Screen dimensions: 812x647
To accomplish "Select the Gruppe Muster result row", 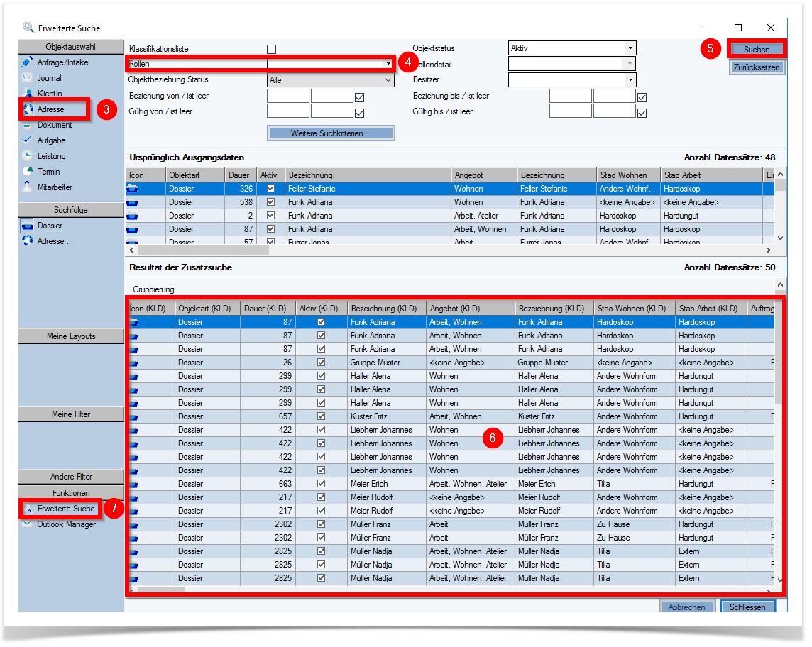I will [451, 363].
